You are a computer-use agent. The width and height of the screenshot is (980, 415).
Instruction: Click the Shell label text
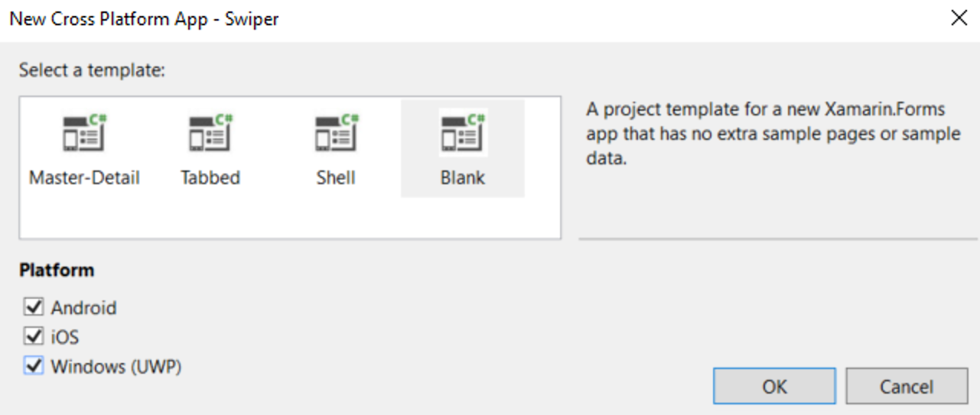pyautogui.click(x=336, y=178)
